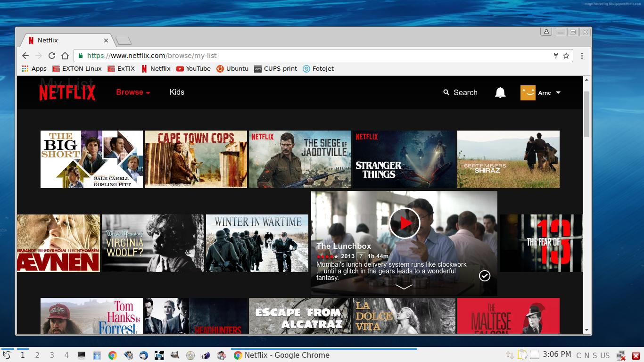Launch GIMP from the taskbar

click(x=175, y=355)
